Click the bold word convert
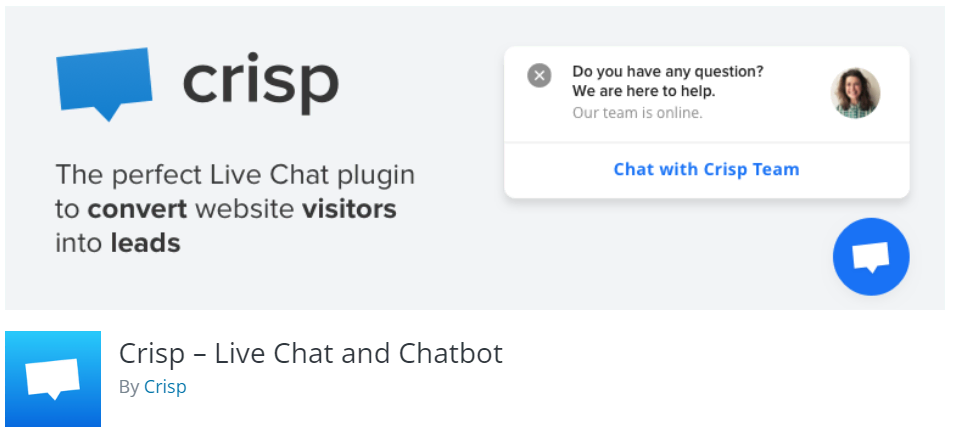 137,209
